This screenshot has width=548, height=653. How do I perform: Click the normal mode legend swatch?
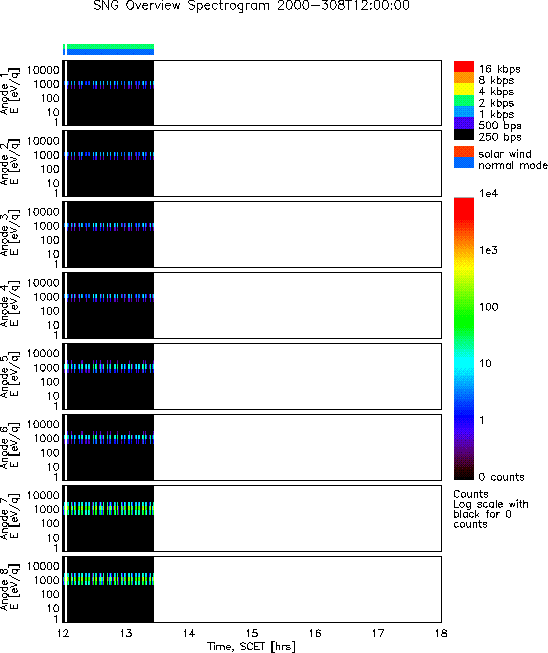click(463, 163)
